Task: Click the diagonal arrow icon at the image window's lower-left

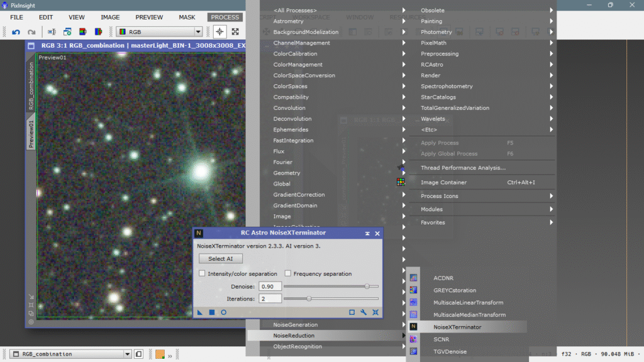Action: coord(31,297)
